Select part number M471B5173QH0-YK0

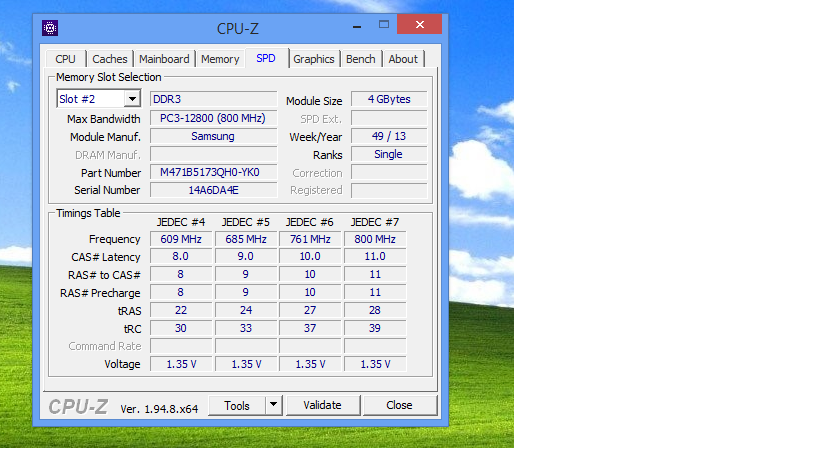point(213,172)
